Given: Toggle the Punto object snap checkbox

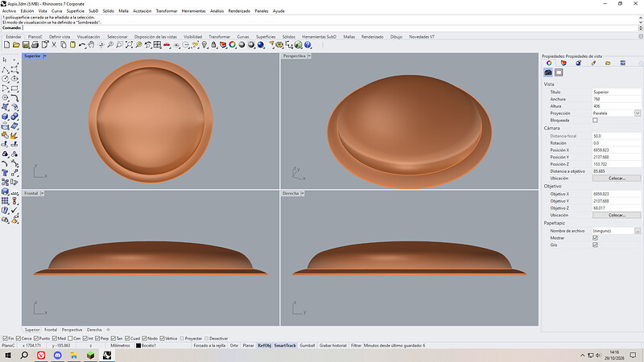Looking at the screenshot, I should click(36, 339).
